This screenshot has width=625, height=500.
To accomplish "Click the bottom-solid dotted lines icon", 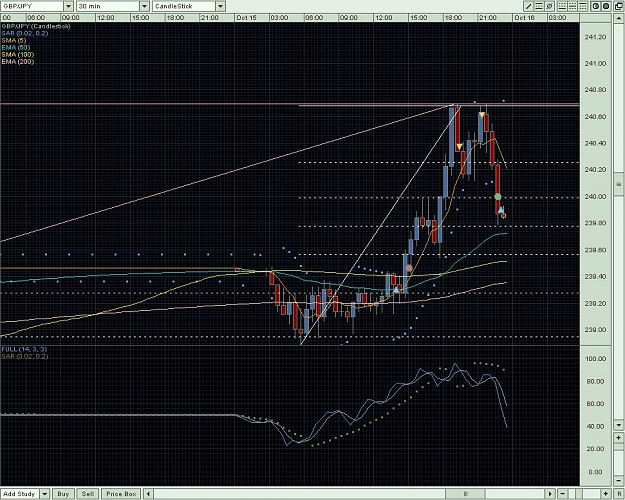I will pos(562,6).
